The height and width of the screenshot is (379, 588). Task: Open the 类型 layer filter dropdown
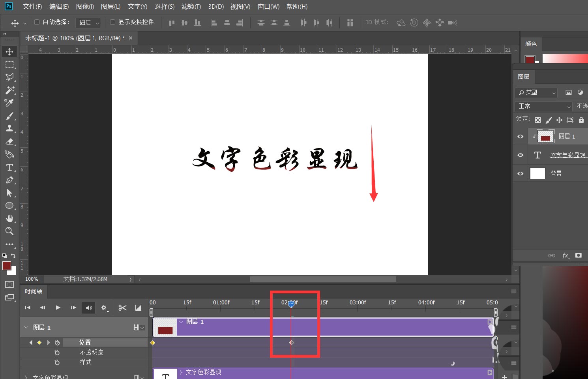(536, 92)
